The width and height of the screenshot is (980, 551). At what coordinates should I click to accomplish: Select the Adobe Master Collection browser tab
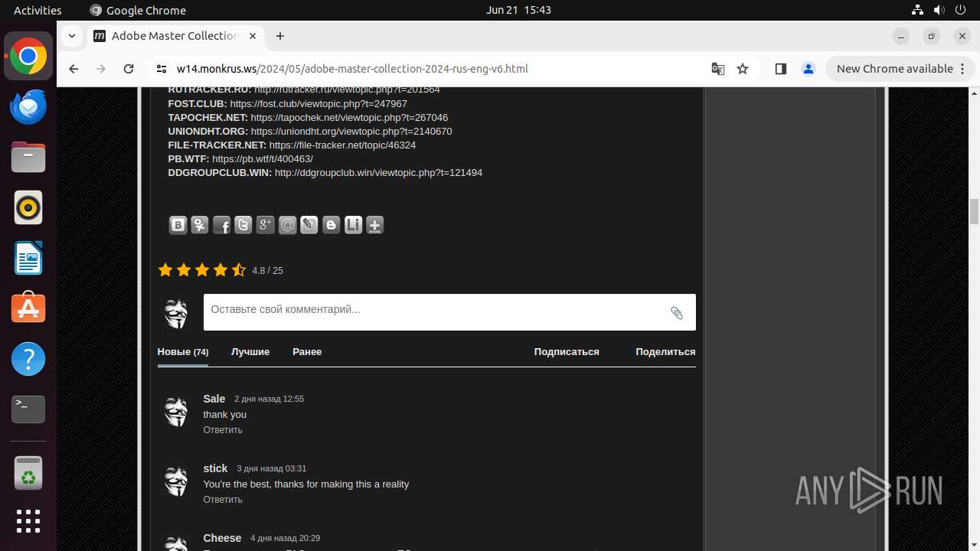click(x=175, y=36)
